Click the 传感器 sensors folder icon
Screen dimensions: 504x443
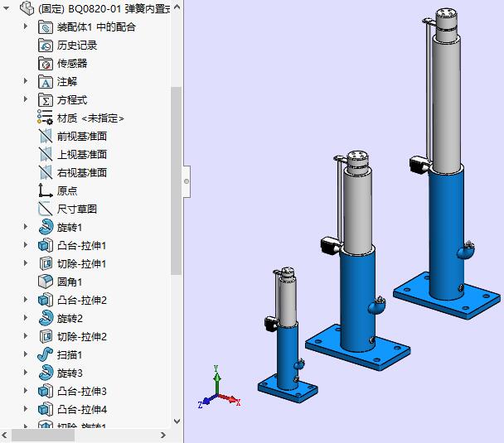pyautogui.click(x=46, y=64)
